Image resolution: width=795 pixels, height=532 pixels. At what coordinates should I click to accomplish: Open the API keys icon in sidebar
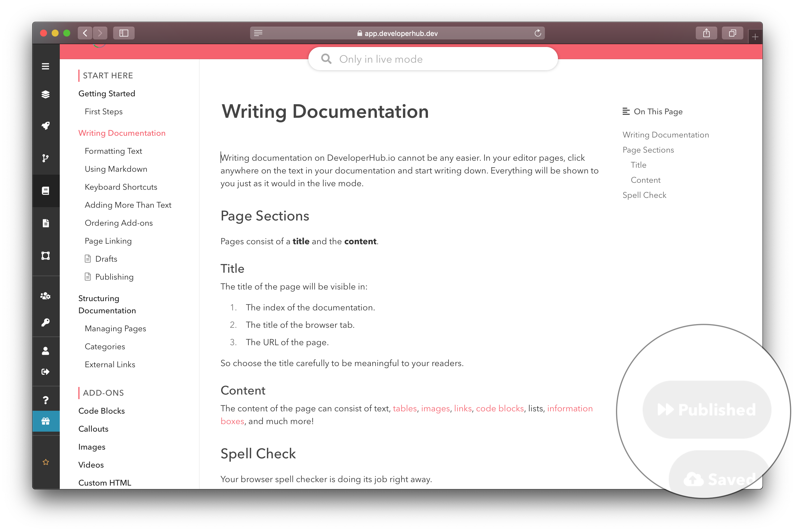pos(46,322)
